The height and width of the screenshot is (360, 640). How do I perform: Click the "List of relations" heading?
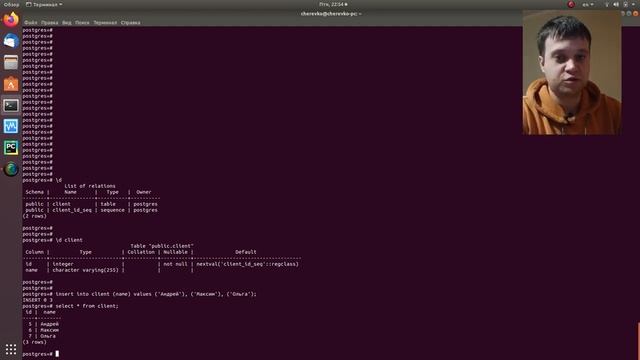90,186
